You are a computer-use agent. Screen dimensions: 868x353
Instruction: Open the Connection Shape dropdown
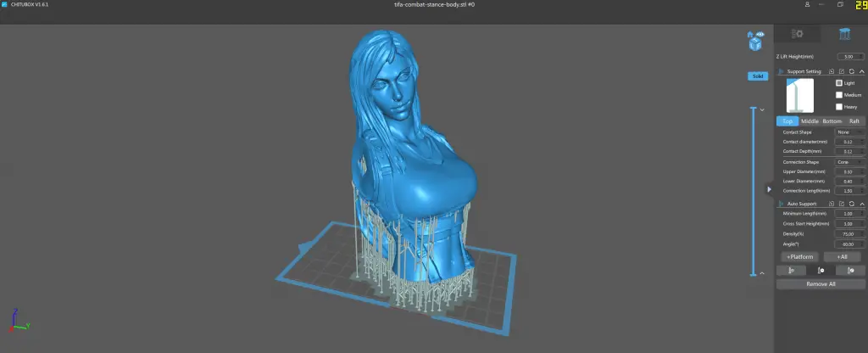tap(849, 162)
